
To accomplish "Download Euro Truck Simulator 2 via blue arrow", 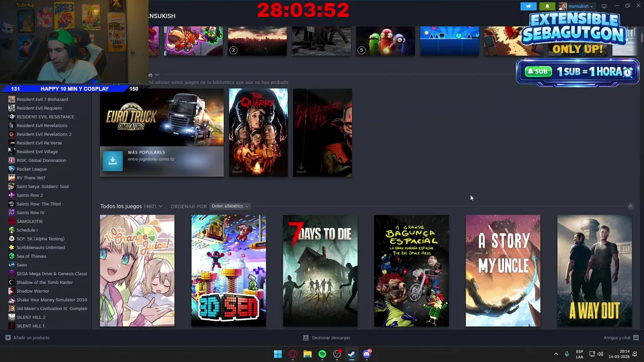I will click(113, 161).
